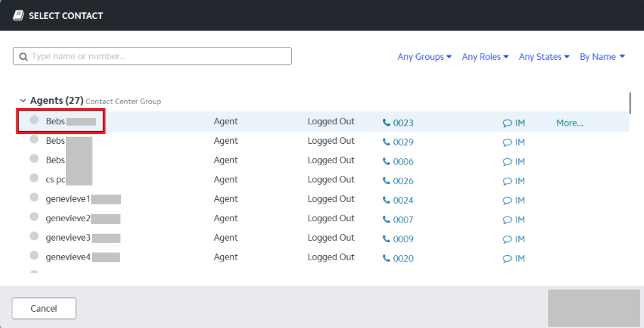Click the phone icon for extension 0029
This screenshot has height=328, width=644.
pos(386,142)
